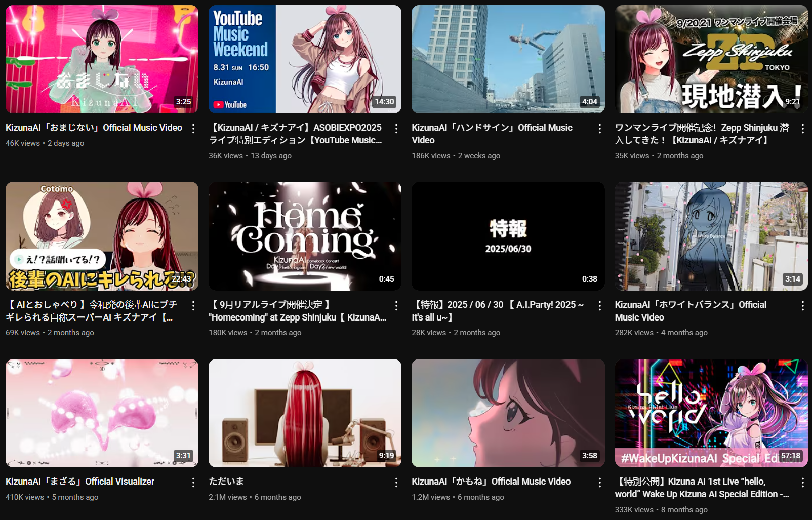Viewport: 812px width, 520px height.
Task: Click the 36K views 13 days ago text
Action: tap(250, 156)
